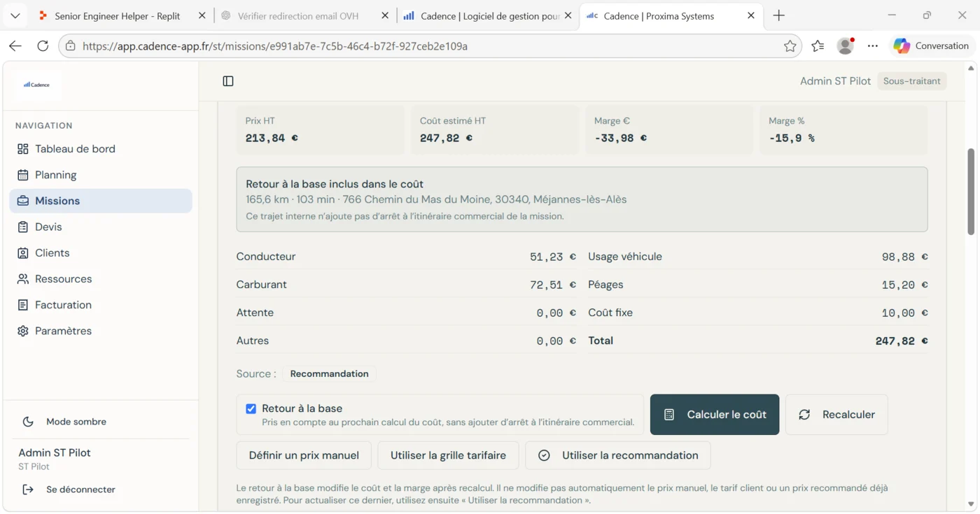Viewport: 980px width, 514px height.
Task: Open browser Settings and more menu
Action: click(873, 46)
